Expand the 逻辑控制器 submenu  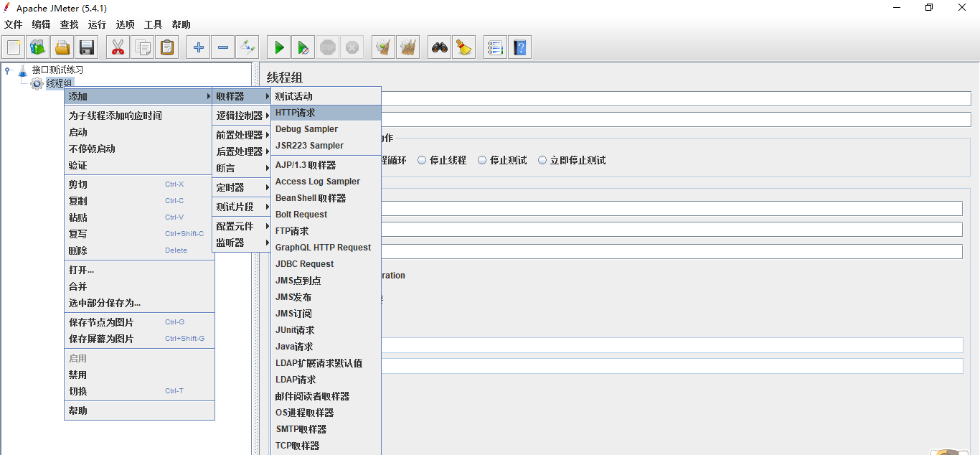click(x=242, y=116)
